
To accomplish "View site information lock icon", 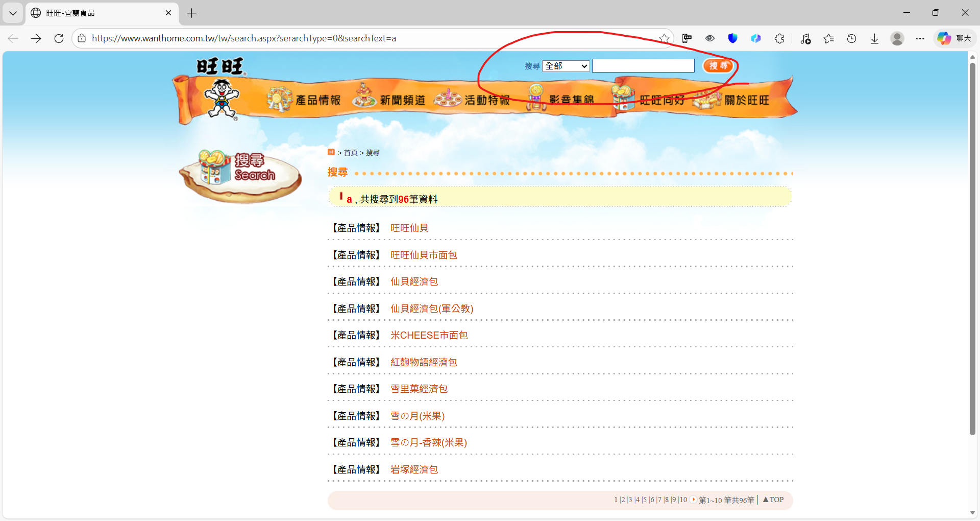I will (x=82, y=38).
